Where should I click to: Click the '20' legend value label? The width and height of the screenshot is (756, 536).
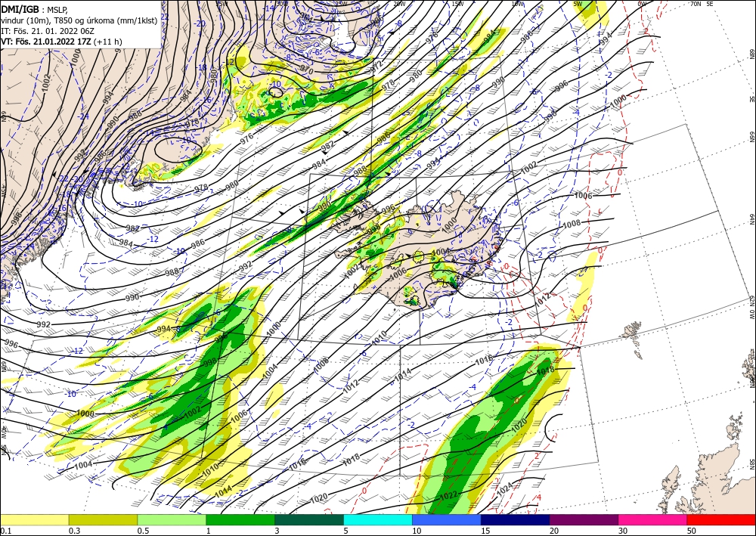(554, 531)
